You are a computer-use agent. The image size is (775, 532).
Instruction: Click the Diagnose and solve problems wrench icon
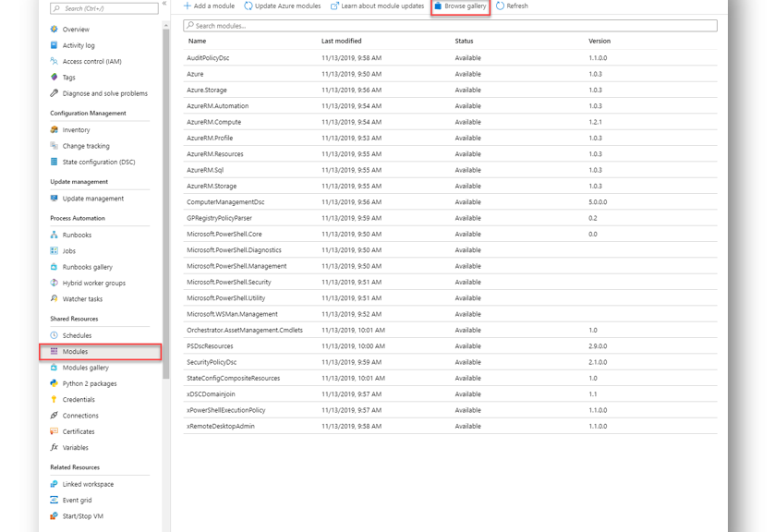tap(54, 93)
